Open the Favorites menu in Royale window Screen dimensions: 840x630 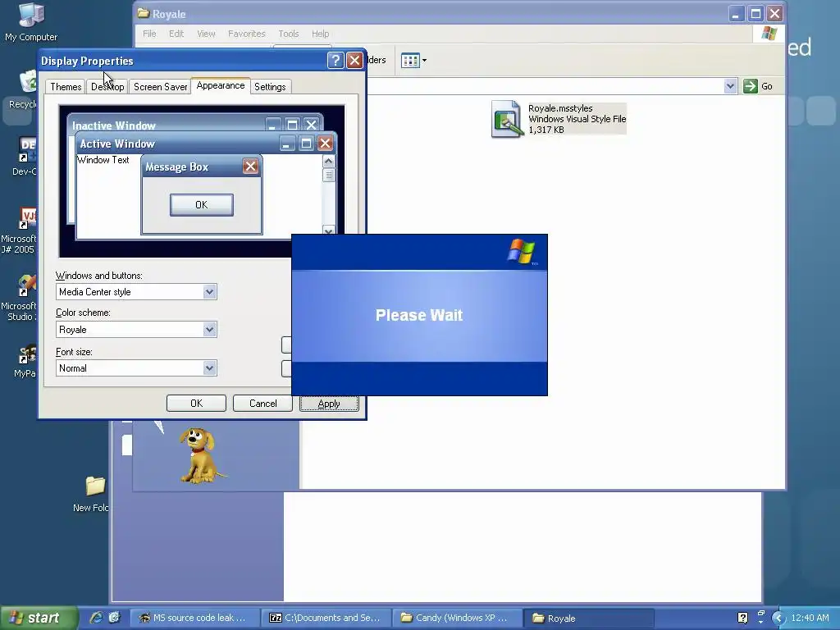[246, 34]
